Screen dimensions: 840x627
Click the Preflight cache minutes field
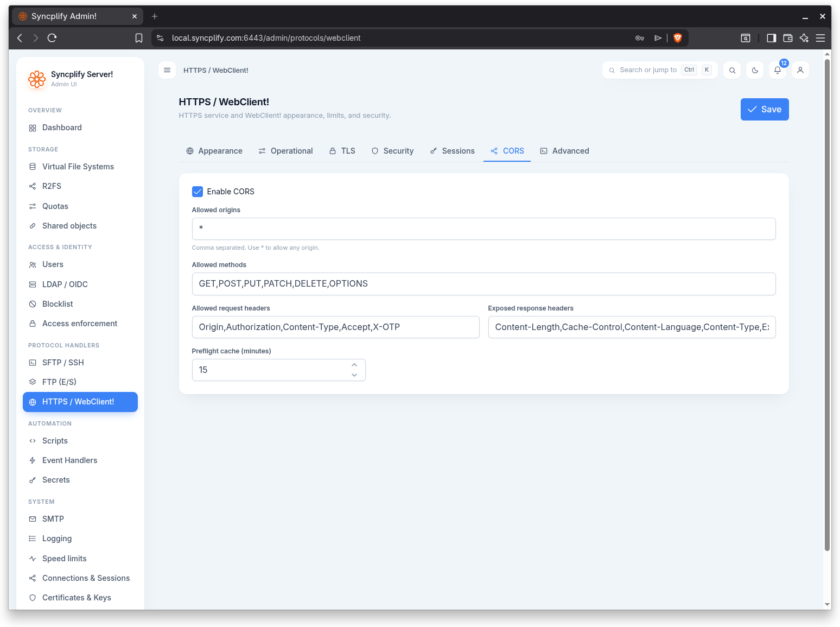point(278,370)
